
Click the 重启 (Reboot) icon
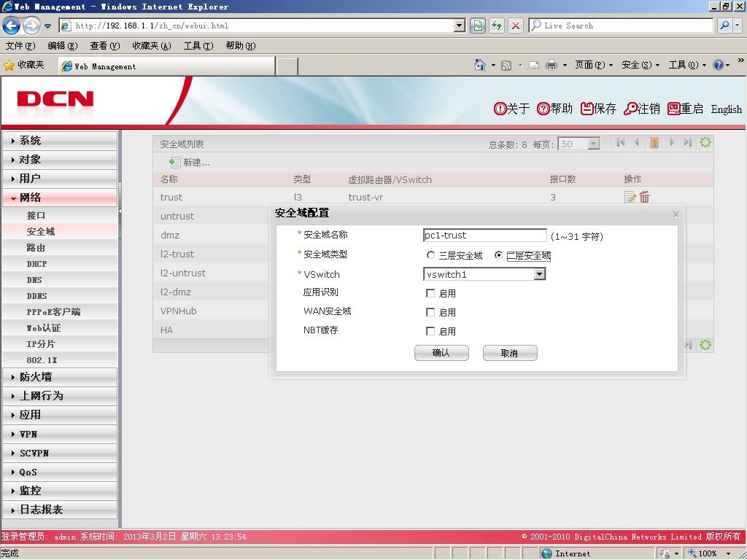pyautogui.click(x=673, y=109)
